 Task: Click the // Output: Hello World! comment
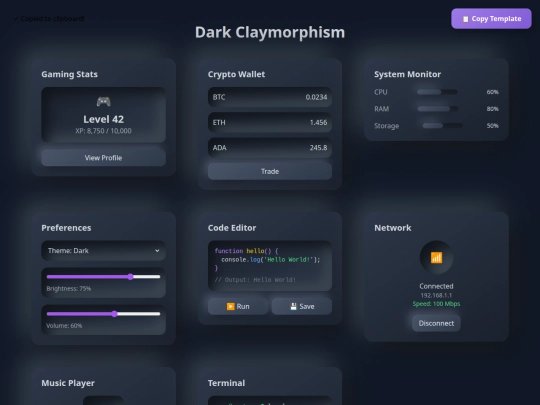(x=255, y=280)
